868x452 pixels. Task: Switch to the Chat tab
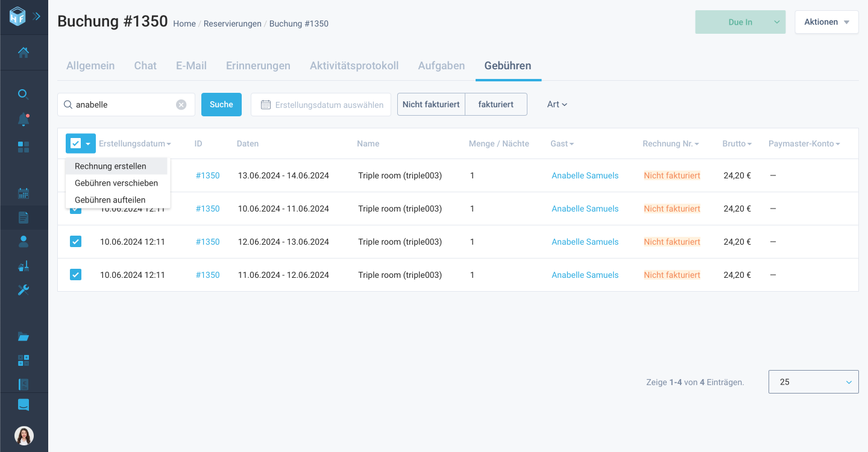click(145, 66)
